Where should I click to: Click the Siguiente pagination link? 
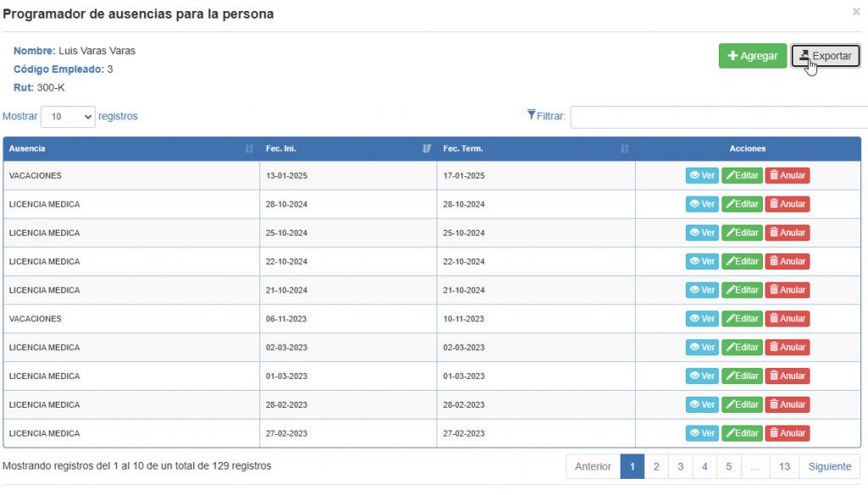pos(829,466)
